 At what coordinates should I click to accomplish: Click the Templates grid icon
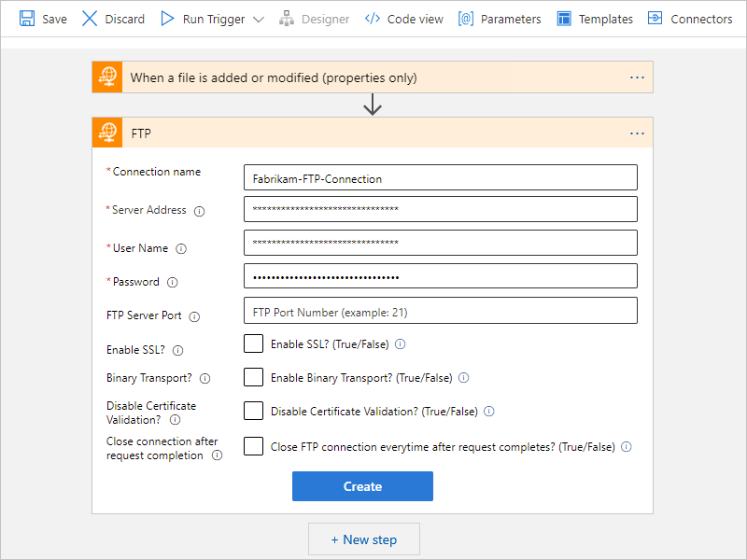click(x=564, y=19)
